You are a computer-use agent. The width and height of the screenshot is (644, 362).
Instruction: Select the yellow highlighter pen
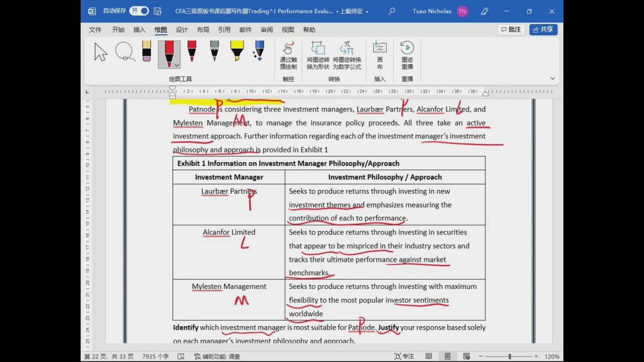click(x=237, y=51)
